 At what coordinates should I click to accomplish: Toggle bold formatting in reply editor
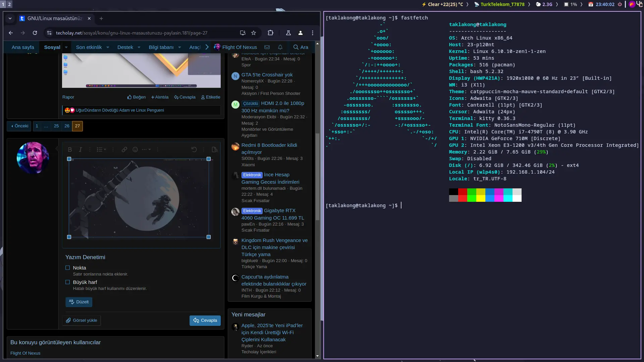point(70,150)
